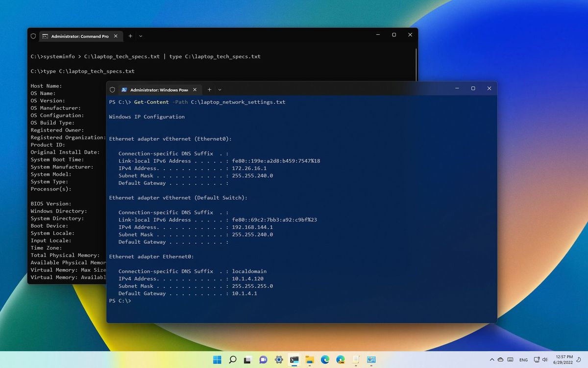Open Microsoft Teams chat from the taskbar
The width and height of the screenshot is (588, 368).
(263, 360)
